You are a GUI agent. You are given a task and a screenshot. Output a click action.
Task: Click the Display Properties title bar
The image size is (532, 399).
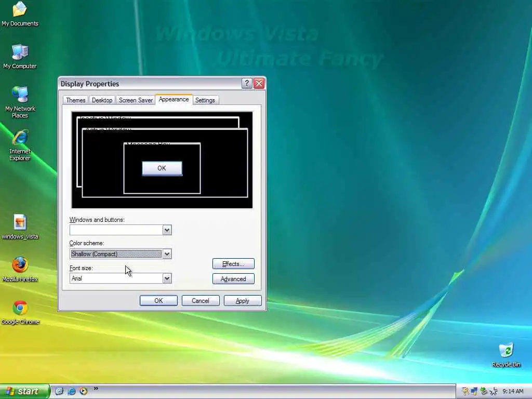[x=149, y=84]
